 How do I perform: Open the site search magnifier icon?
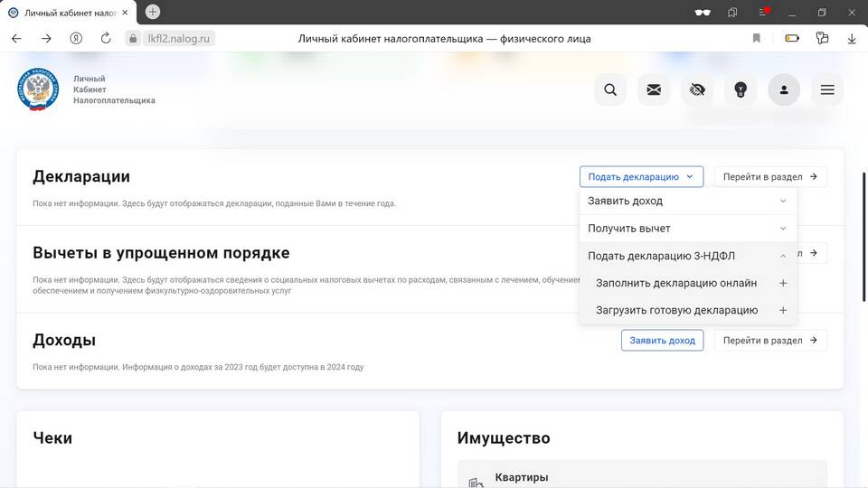[x=610, y=89]
